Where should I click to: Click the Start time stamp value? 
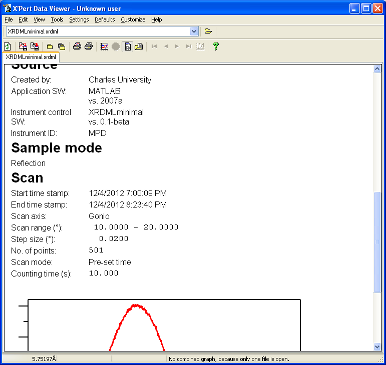click(128, 193)
